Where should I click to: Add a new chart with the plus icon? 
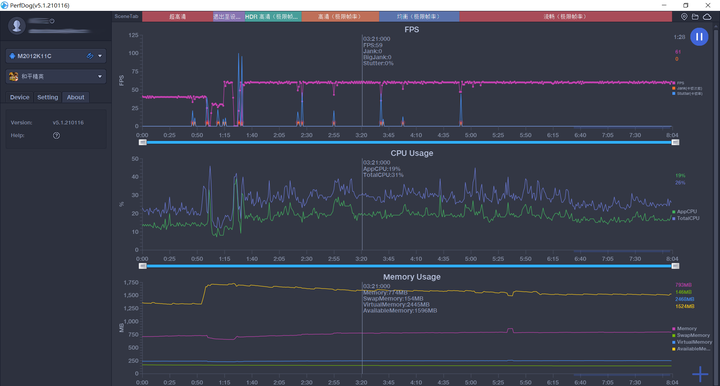pos(700,374)
